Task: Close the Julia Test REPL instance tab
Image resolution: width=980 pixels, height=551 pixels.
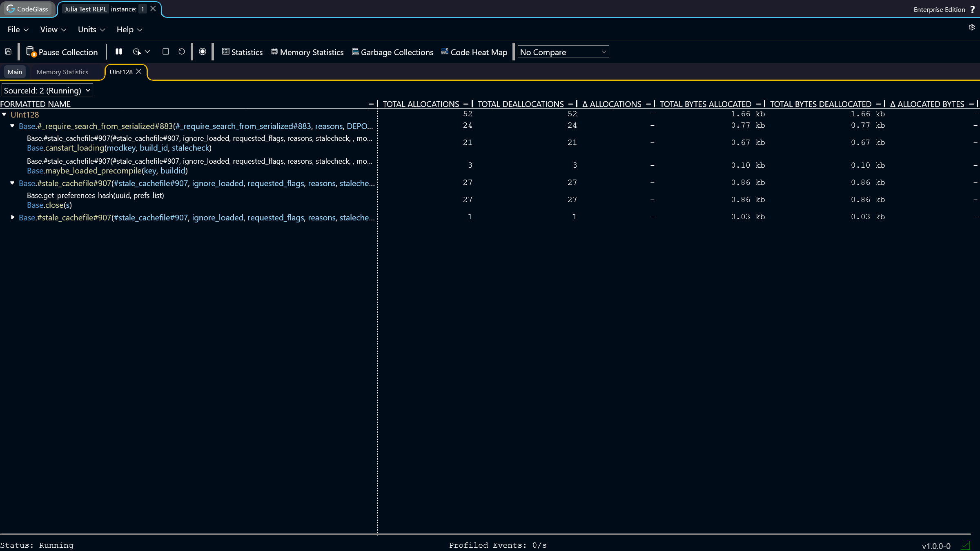Action: pyautogui.click(x=153, y=9)
